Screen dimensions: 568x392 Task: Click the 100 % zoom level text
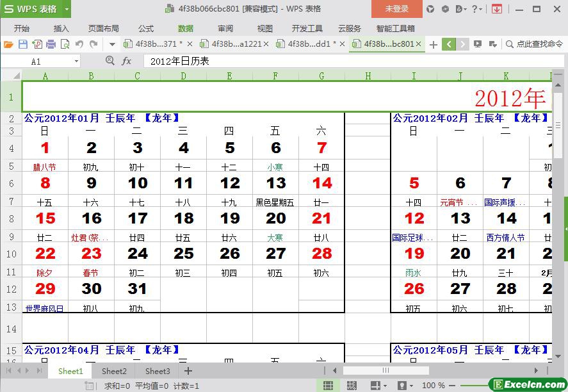(x=434, y=386)
